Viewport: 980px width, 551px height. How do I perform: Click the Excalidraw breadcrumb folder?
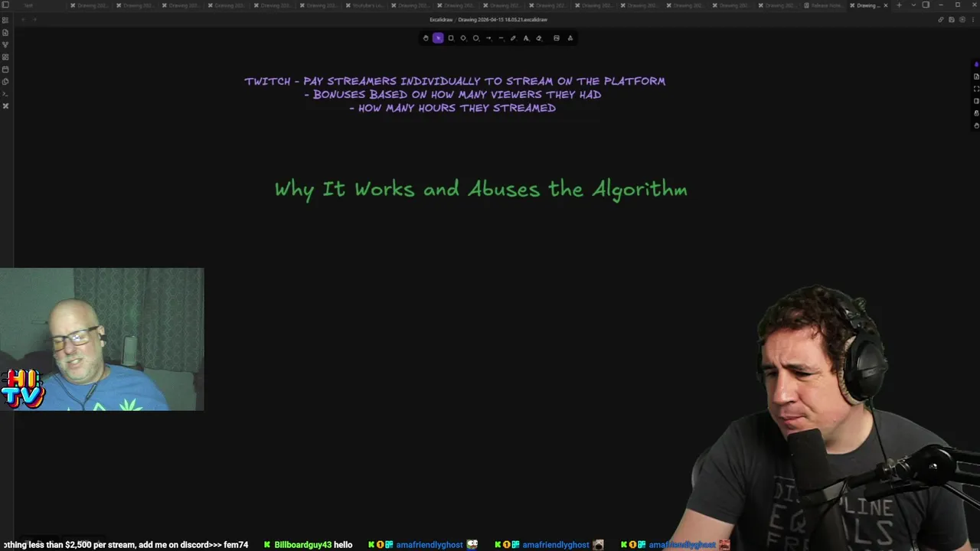[441, 20]
